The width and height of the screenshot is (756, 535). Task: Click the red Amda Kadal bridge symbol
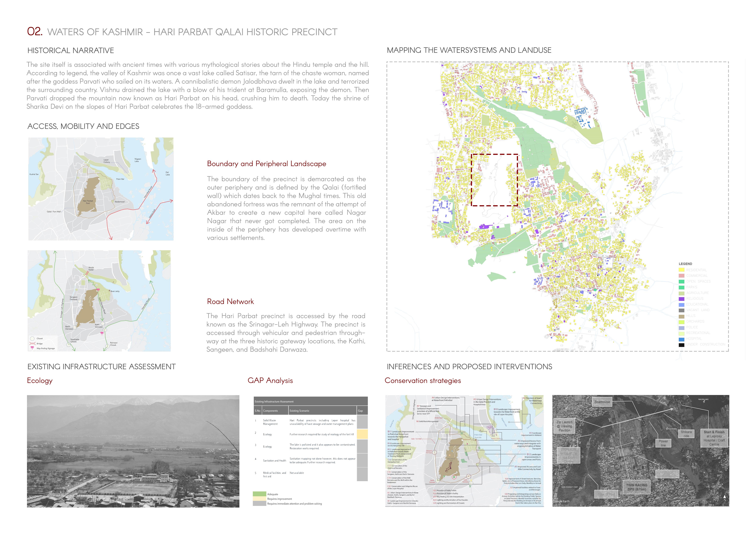pos(87,273)
